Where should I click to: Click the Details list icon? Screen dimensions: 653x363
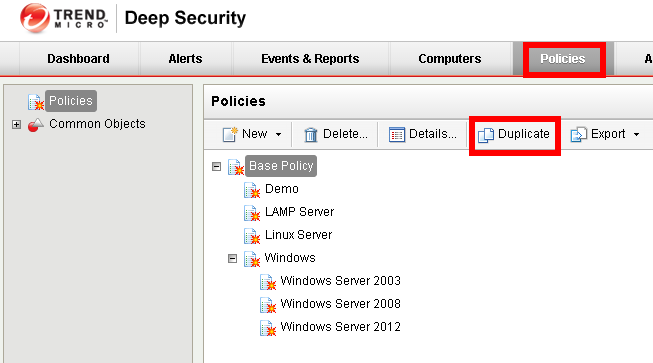click(x=397, y=134)
